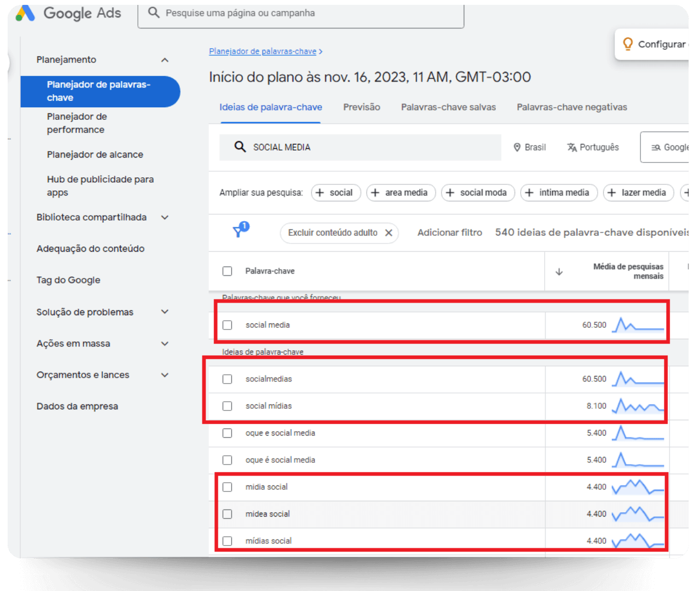Expand Biblioteca compartilhada menu
Viewport: 700px width, 591px height.
[x=165, y=217]
